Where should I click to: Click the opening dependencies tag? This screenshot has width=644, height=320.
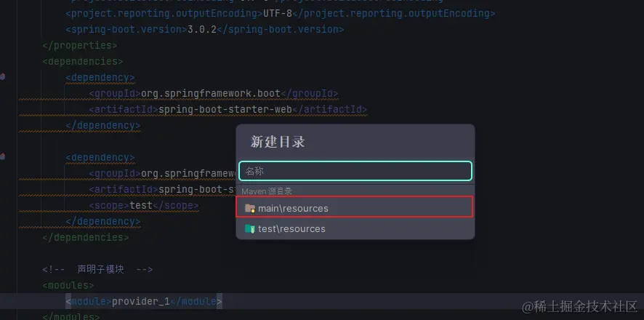point(83,62)
